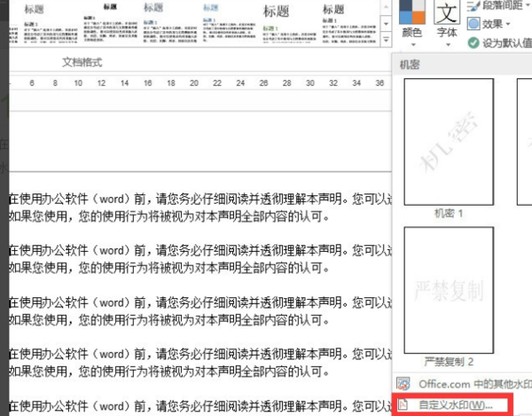Image resolution: width=532 pixels, height=416 pixels.
Task: Click the custom watermark (自定义水印) page icon
Action: click(403, 404)
